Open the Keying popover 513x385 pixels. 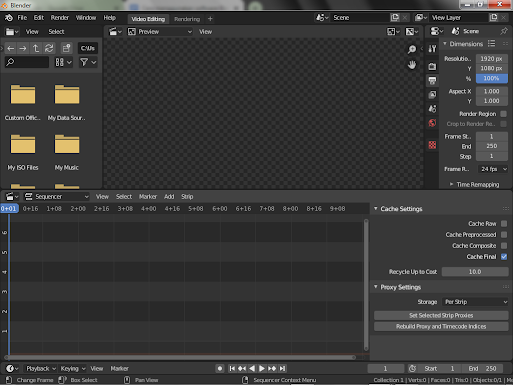pos(73,368)
